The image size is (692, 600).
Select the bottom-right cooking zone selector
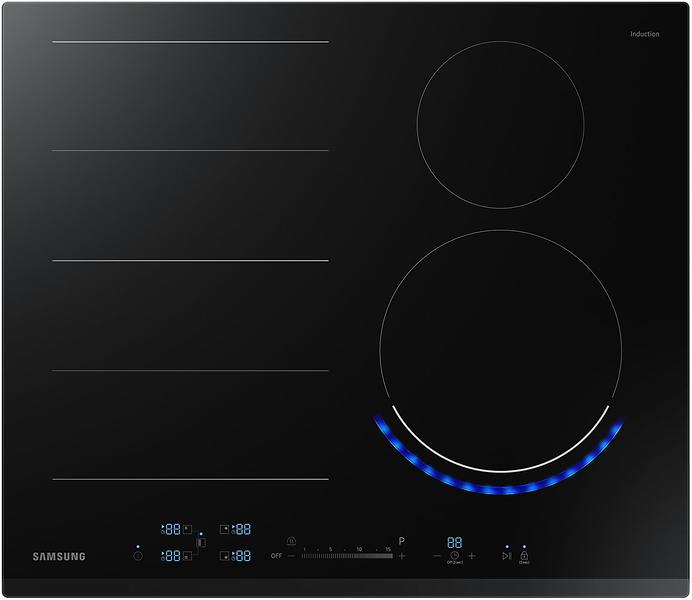(238, 555)
